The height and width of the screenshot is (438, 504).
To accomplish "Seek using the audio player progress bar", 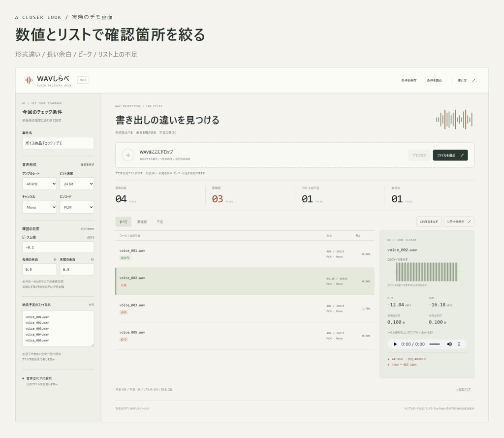I will 435,344.
